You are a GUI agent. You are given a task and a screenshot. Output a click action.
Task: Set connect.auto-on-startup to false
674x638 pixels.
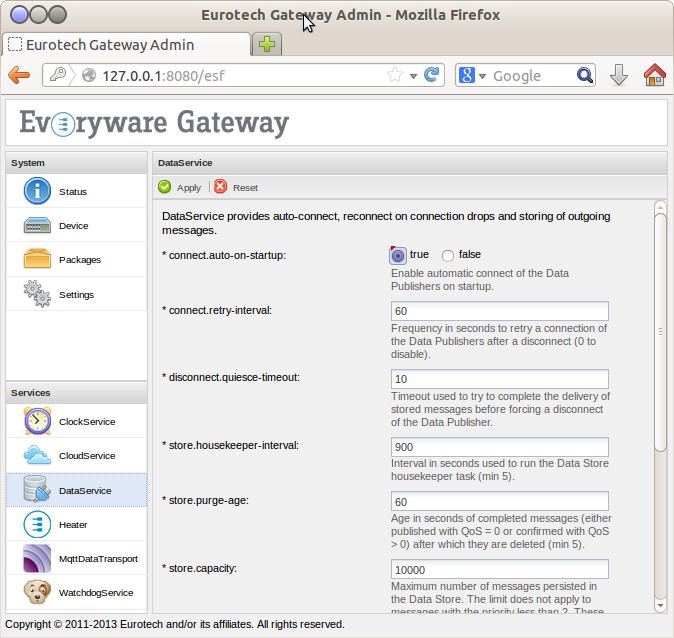(x=448, y=256)
